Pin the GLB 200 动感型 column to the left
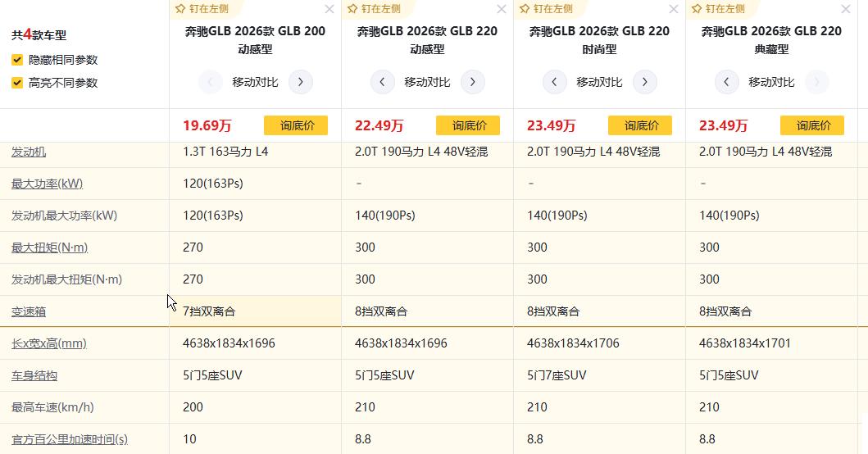 pos(202,9)
